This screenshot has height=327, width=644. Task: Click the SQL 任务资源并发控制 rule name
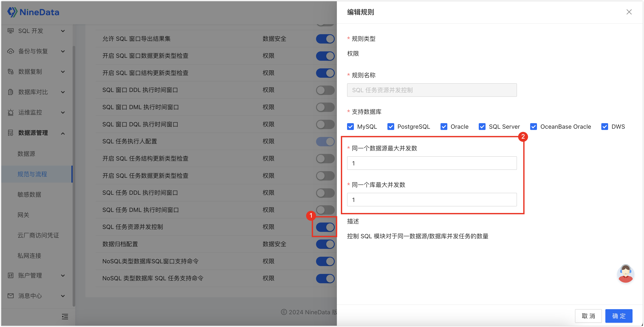(x=133, y=227)
